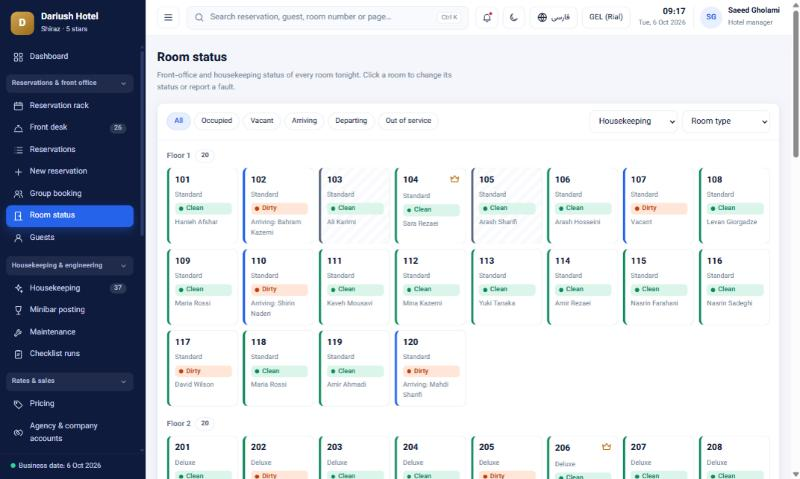Select the Occupied filter tab
Viewport: 800px width, 479px height.
[216, 121]
